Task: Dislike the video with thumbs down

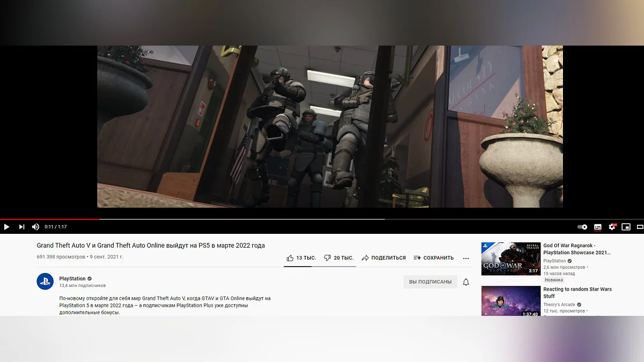Action: tap(339, 258)
